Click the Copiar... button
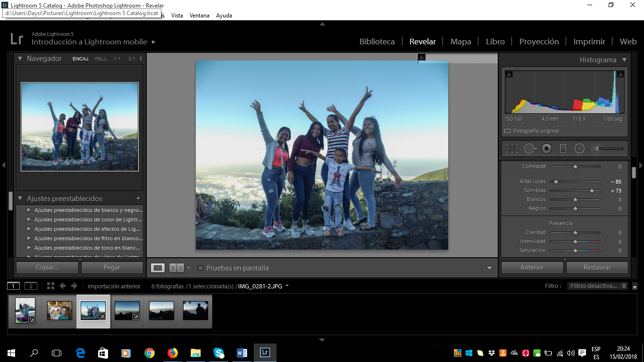 point(47,268)
